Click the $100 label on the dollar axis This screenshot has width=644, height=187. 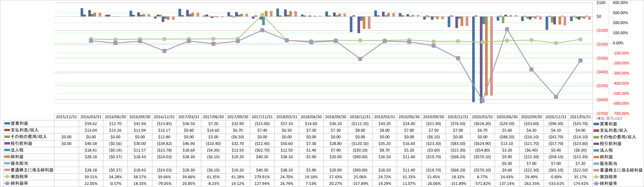(601, 3)
